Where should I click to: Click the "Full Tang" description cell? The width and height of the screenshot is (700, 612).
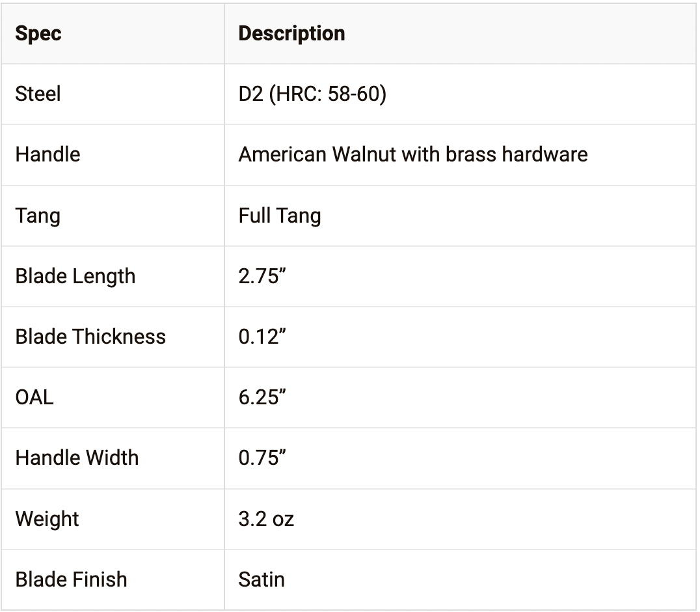pos(280,216)
